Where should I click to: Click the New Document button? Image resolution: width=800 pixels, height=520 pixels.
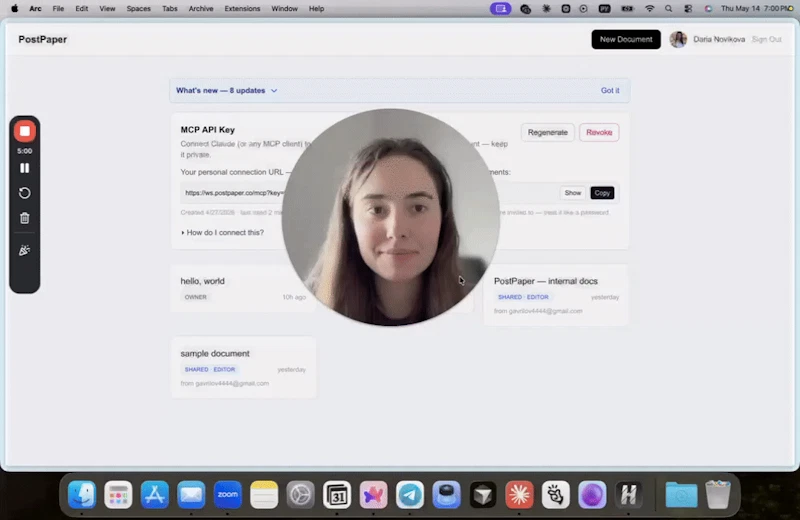click(626, 39)
